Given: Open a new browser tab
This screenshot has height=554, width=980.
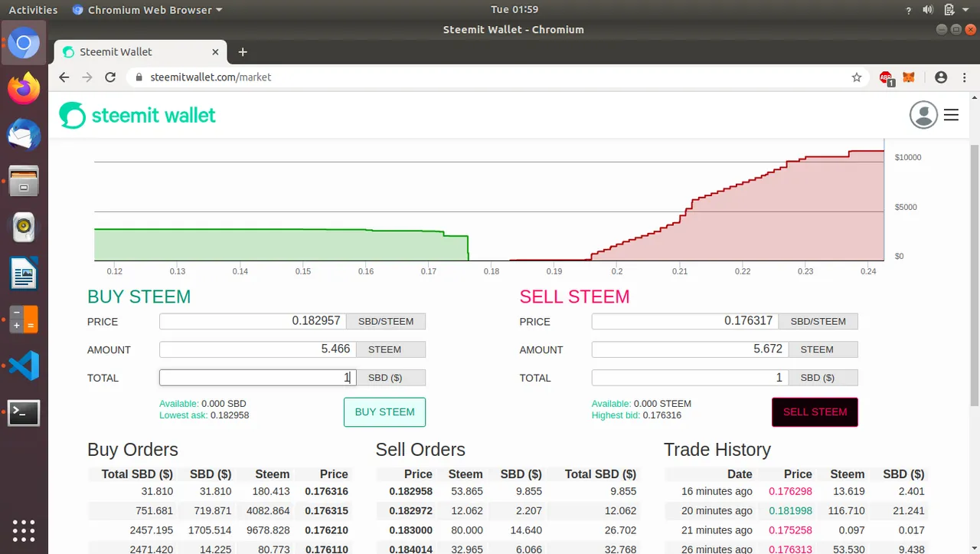Looking at the screenshot, I should click(x=243, y=52).
